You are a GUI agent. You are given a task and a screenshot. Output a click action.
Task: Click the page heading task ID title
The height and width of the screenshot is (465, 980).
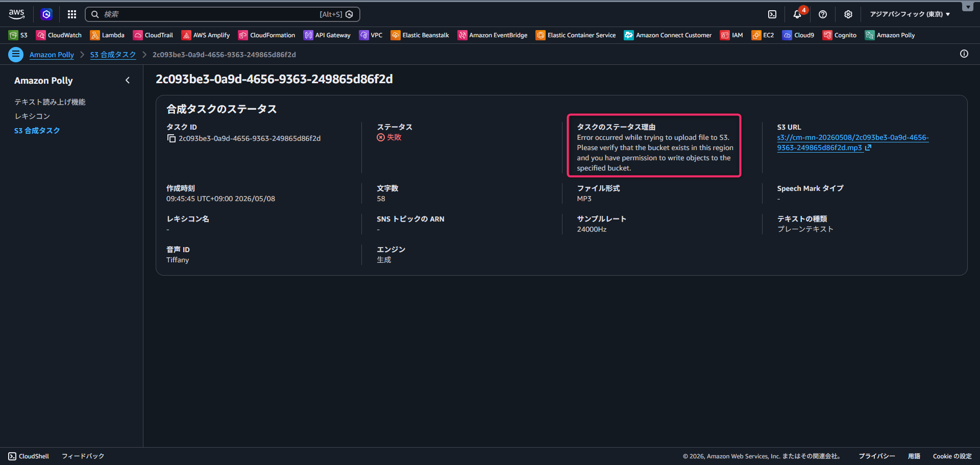coord(274,79)
